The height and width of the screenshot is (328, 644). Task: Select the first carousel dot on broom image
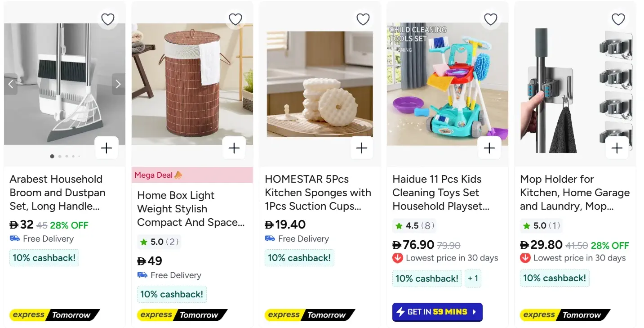tap(52, 156)
